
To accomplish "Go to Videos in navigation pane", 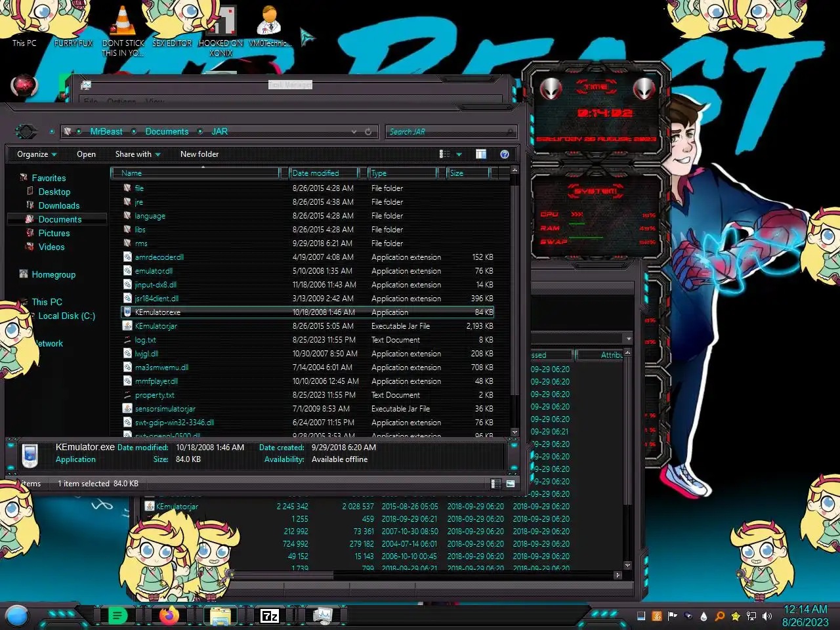I will [x=51, y=247].
